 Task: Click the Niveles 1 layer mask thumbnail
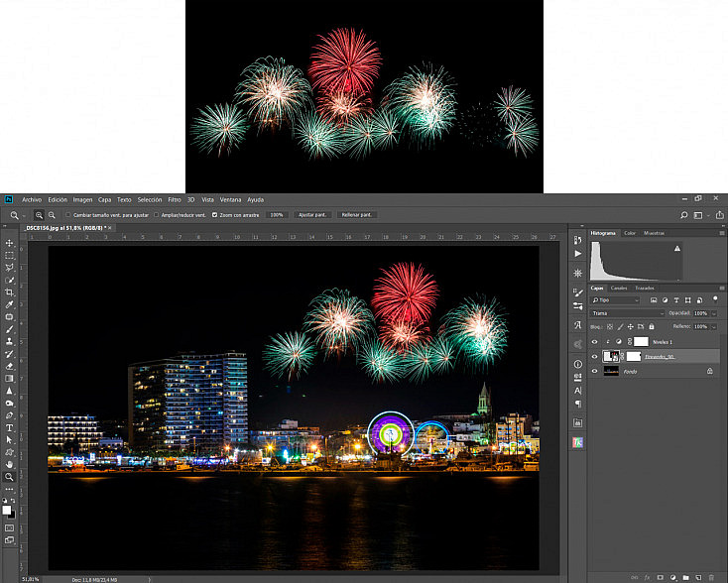[x=641, y=342]
